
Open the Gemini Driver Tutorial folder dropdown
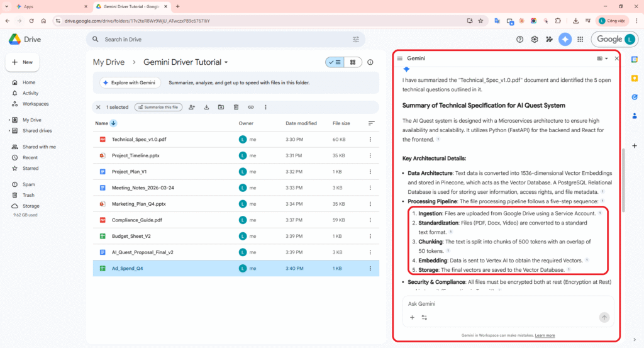pyautogui.click(x=226, y=62)
